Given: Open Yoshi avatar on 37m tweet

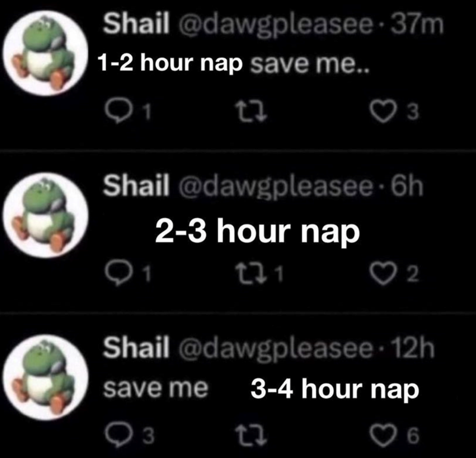Looking at the screenshot, I should 46,53.
